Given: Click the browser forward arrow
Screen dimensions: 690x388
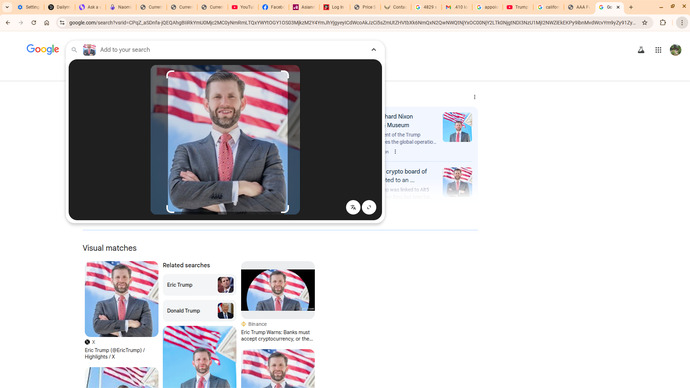Looking at the screenshot, I should [21, 22].
